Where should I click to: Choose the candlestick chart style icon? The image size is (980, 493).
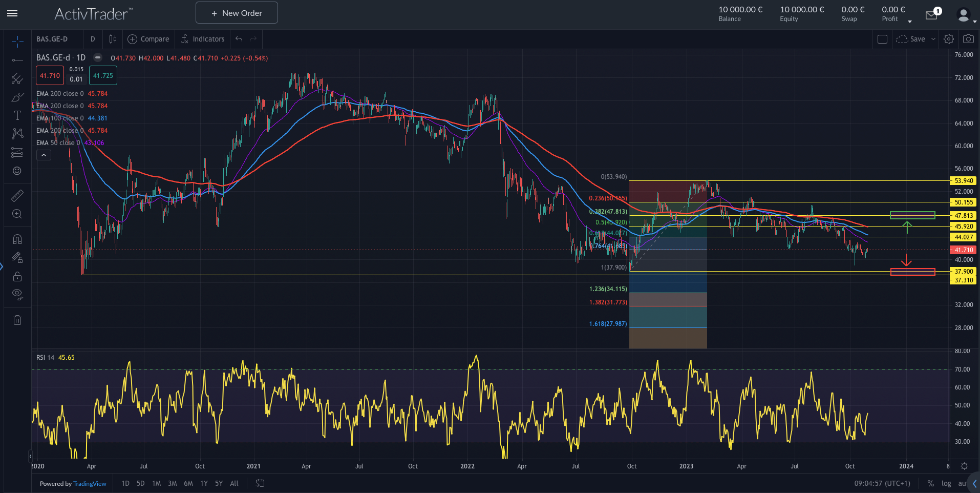[113, 39]
